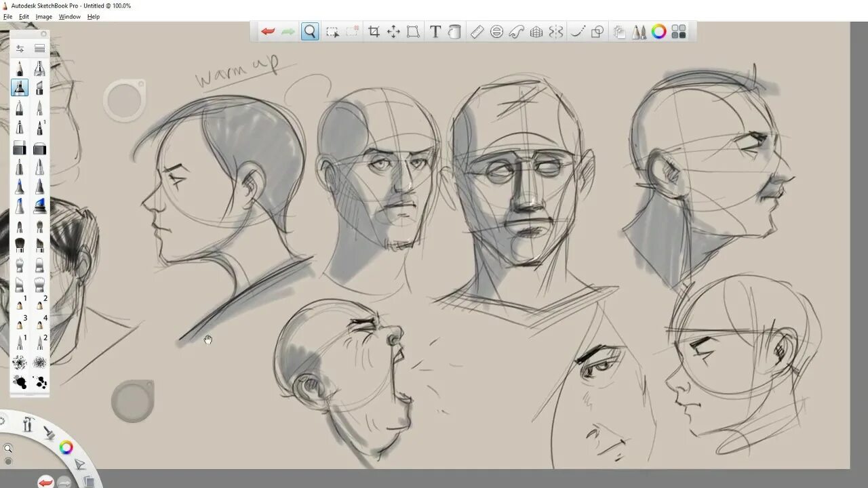Screen dimensions: 868x488
Task: Click the arrow selection icon in the lagoon
Action: click(x=79, y=464)
